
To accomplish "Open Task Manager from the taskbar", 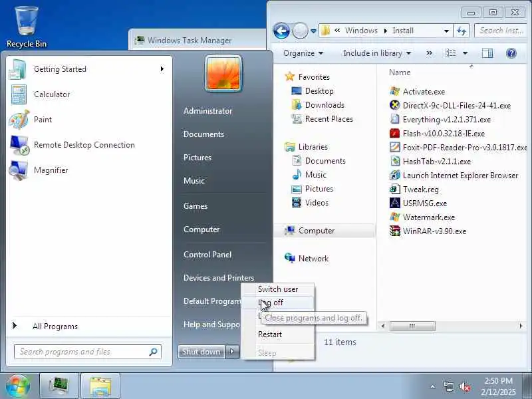I will [x=59, y=386].
